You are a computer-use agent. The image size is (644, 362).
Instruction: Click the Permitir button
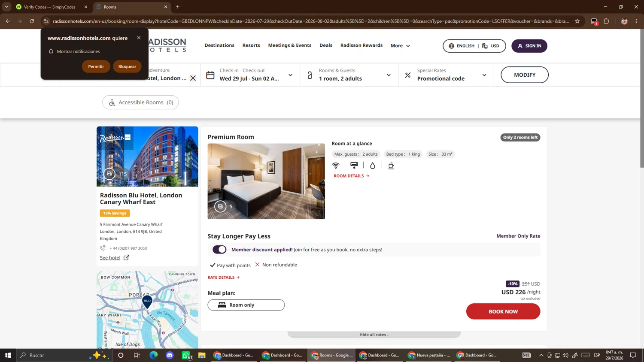point(96,66)
